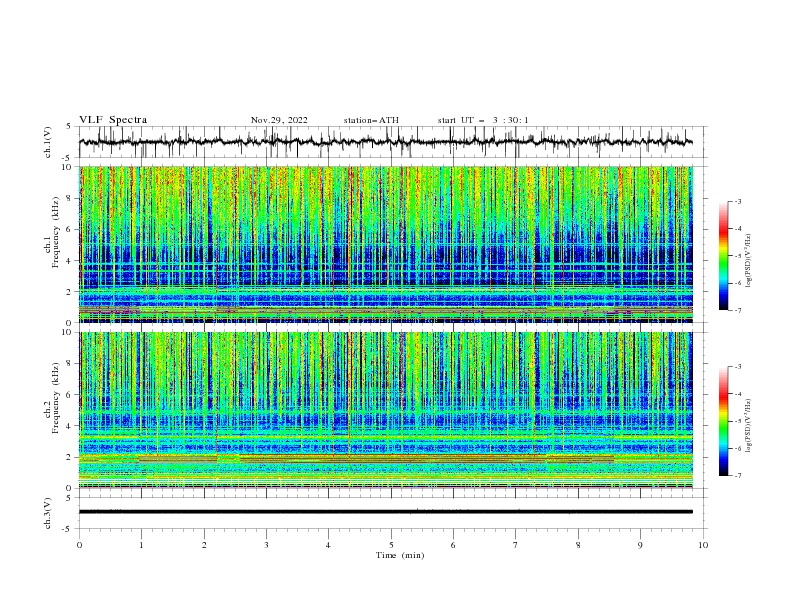Image resolution: width=792 pixels, height=612 pixels.
Task: Click the ch.1(V) waveform axis label
Action: pyautogui.click(x=48, y=142)
